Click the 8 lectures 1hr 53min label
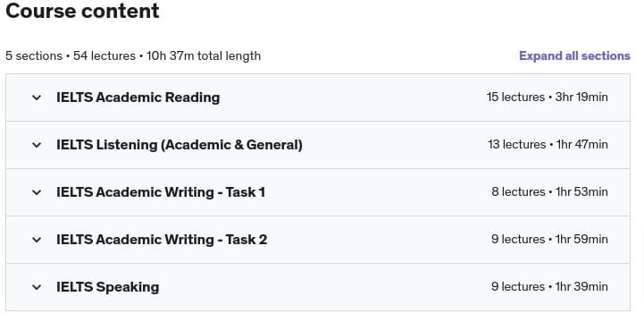 (x=549, y=192)
